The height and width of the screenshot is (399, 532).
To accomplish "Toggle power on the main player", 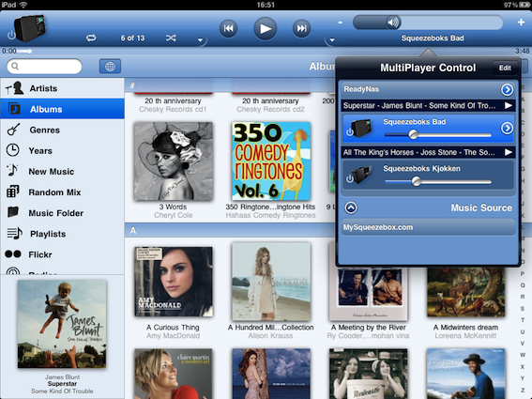I will point(11,35).
